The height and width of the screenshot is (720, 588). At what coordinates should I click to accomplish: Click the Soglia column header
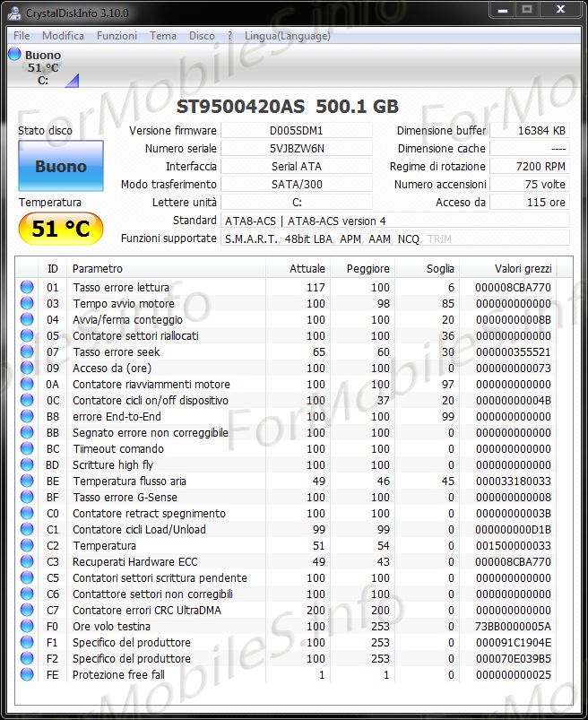point(440,269)
